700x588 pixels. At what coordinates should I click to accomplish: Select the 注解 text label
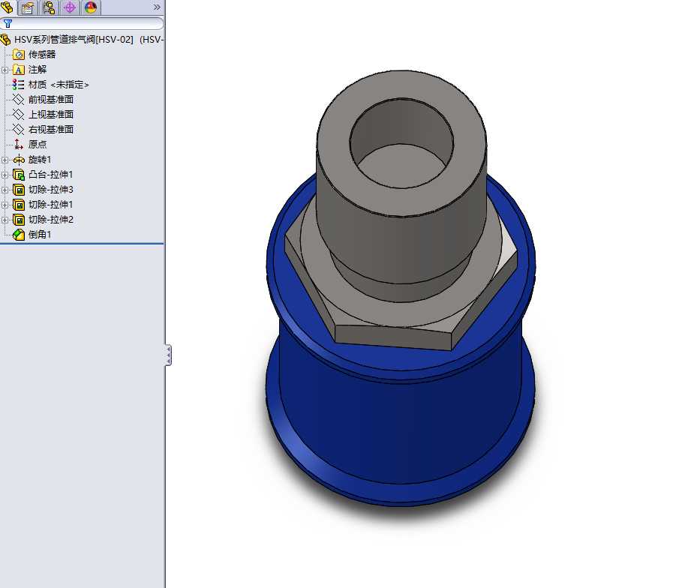coord(38,70)
